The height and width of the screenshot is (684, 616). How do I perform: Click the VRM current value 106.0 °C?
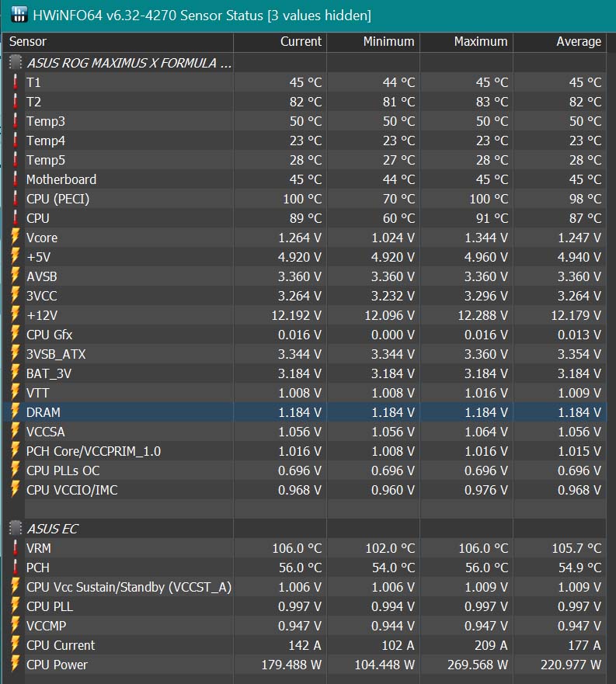click(297, 548)
